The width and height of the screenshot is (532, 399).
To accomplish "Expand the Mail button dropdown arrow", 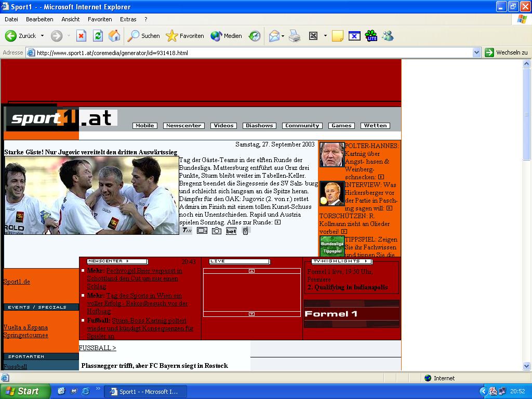I will pyautogui.click(x=283, y=36).
